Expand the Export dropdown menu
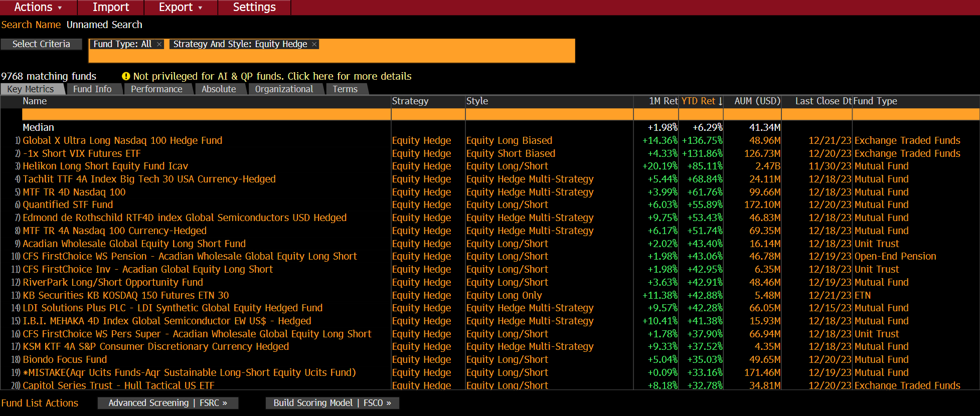 tap(181, 7)
